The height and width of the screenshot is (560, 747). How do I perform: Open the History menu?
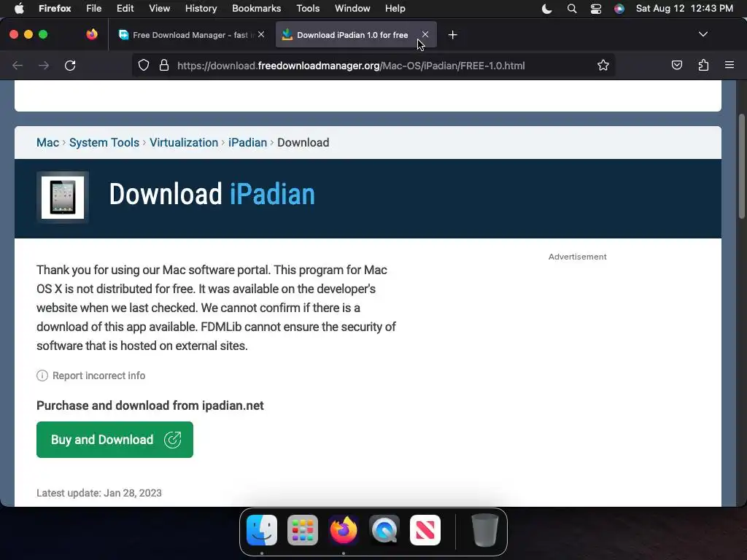coord(201,9)
